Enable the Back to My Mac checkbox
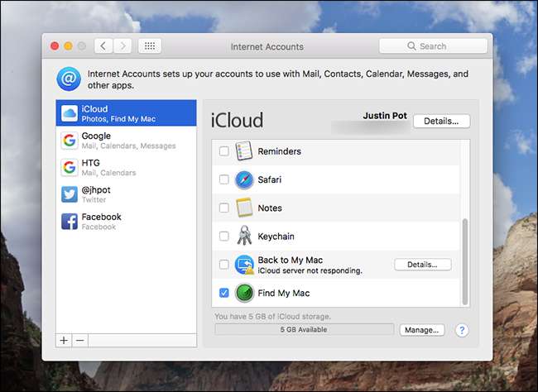The height and width of the screenshot is (392, 538). tap(223, 265)
